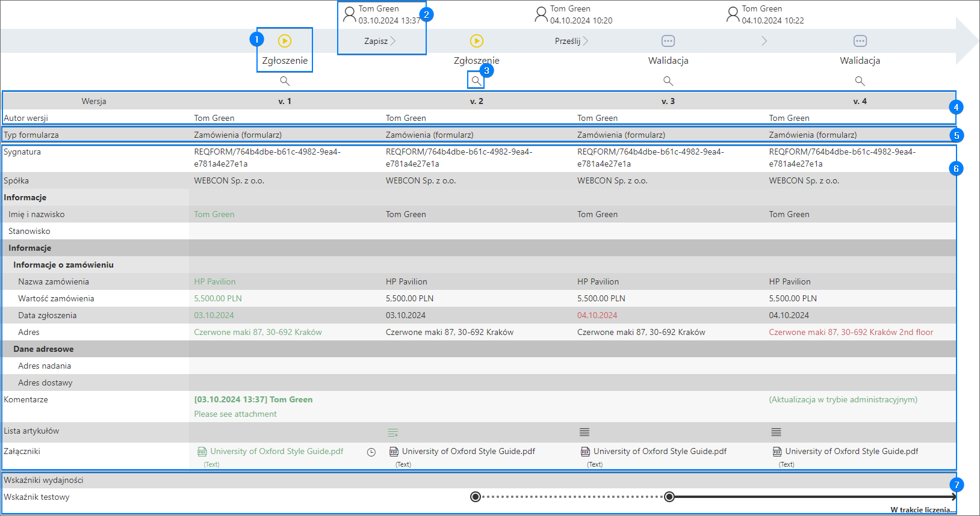Click the Stanowisko row label
980x516 pixels.
pos(29,231)
